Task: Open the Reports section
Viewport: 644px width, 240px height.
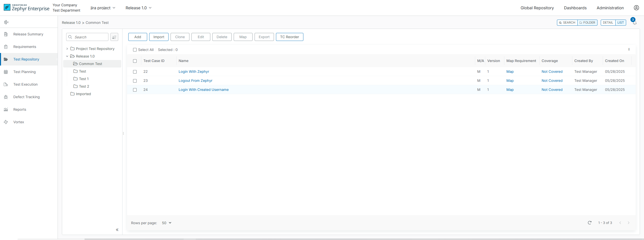Action: click(x=20, y=109)
